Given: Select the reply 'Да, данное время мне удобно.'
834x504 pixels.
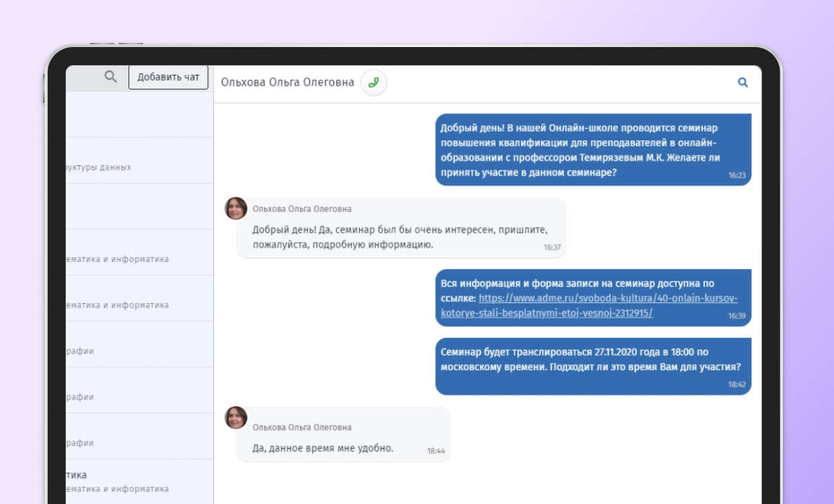Looking at the screenshot, I should (x=323, y=448).
